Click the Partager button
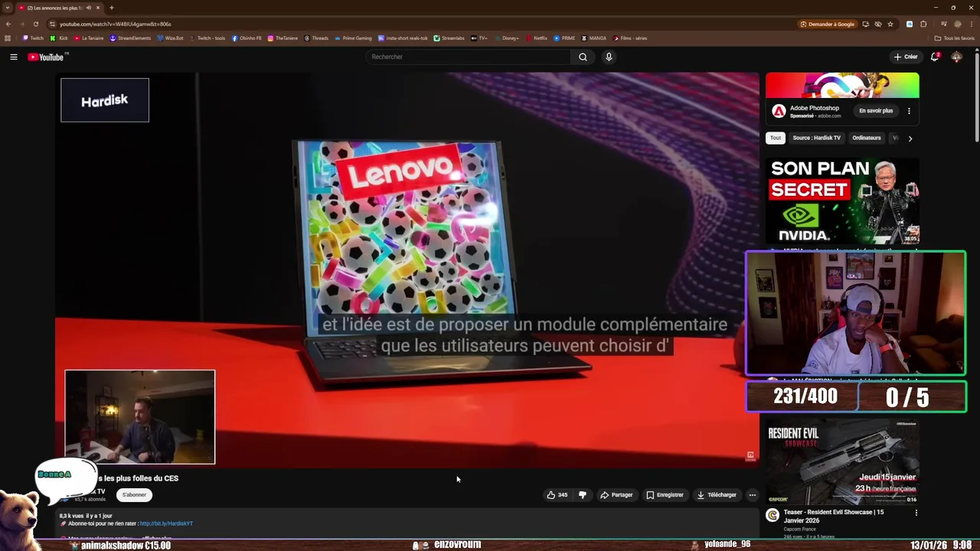The width and height of the screenshot is (980, 551). 616,495
